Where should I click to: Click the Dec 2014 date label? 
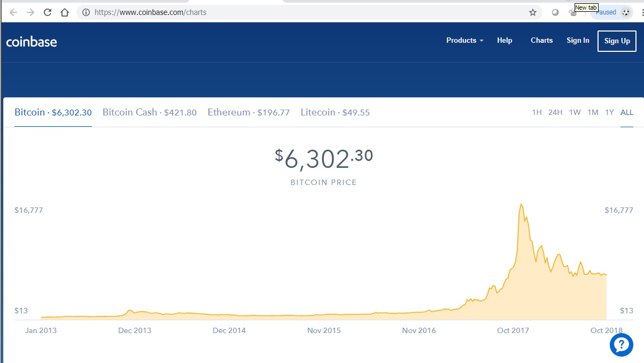click(x=229, y=330)
